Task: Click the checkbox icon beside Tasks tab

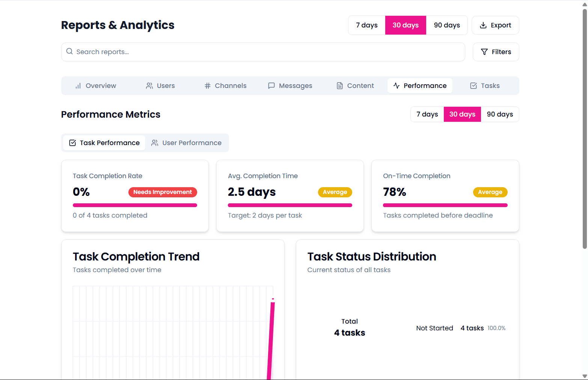Action: coord(473,86)
